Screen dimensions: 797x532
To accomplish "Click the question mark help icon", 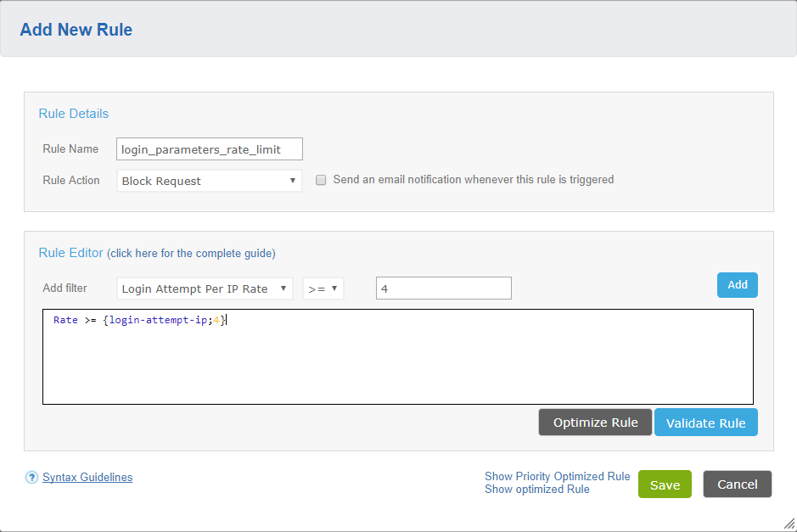I will (31, 477).
